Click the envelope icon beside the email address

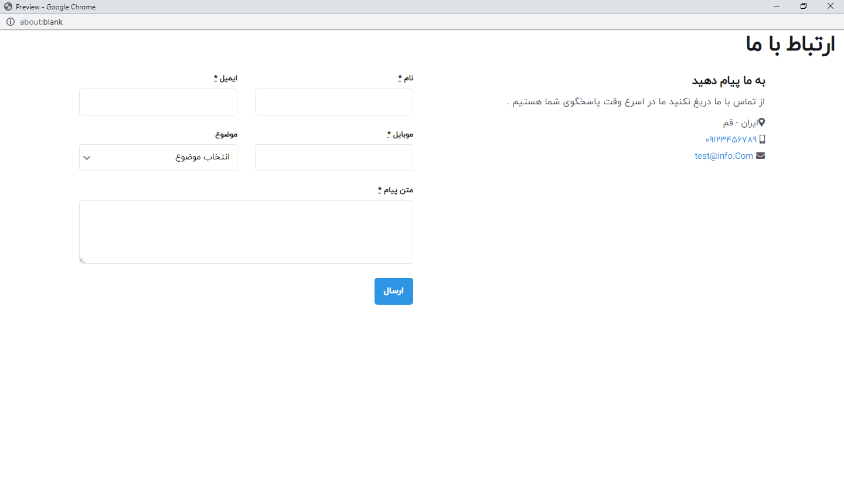[x=761, y=156]
